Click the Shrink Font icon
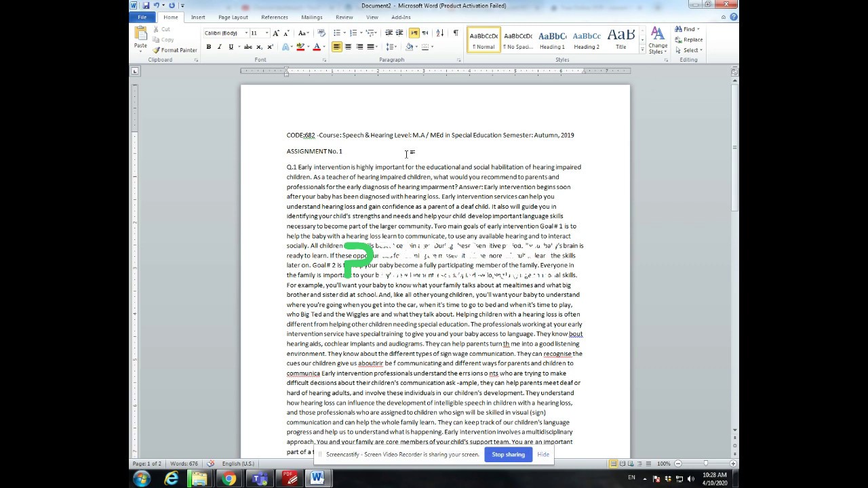 (286, 33)
